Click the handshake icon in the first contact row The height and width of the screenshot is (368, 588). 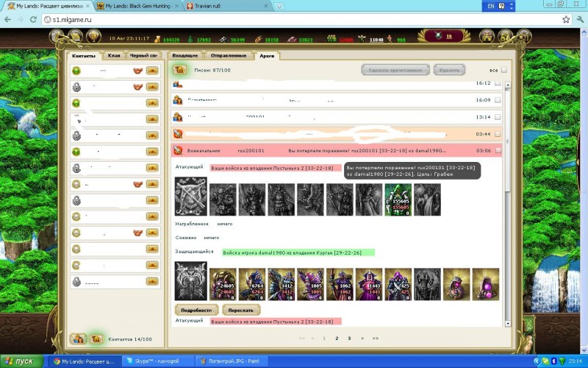tap(138, 71)
